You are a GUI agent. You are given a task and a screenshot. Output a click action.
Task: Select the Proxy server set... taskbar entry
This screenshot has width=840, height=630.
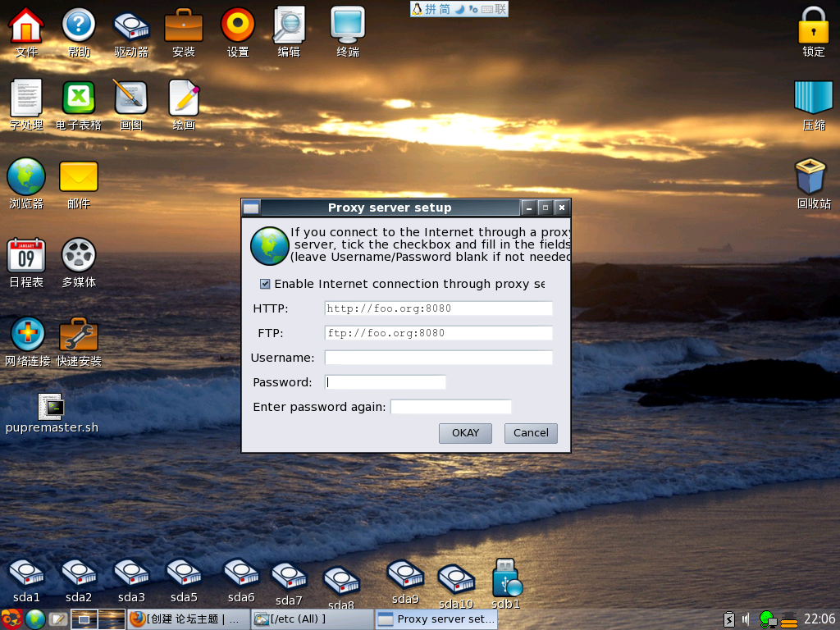[436, 619]
